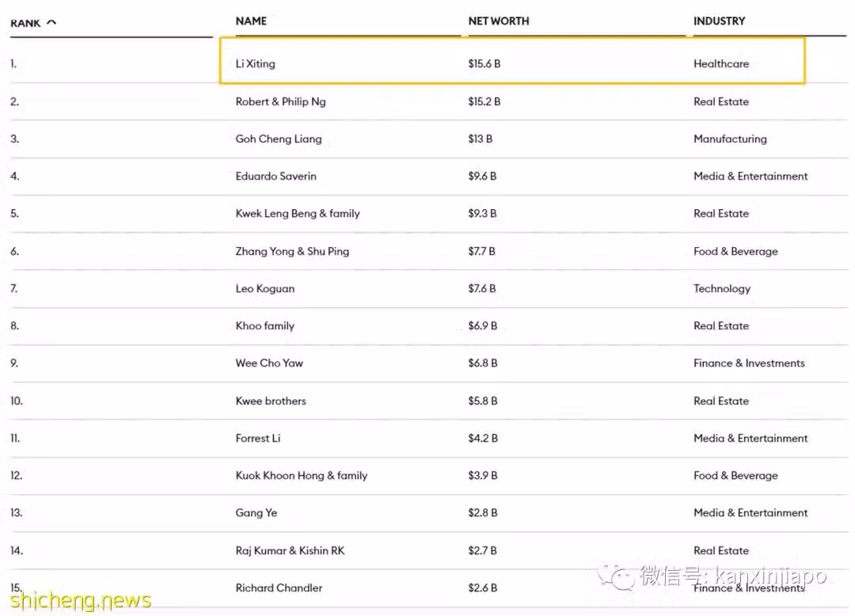The height and width of the screenshot is (616, 855).
Task: Select the $2.6 B net worth cell
Action: pos(483,588)
